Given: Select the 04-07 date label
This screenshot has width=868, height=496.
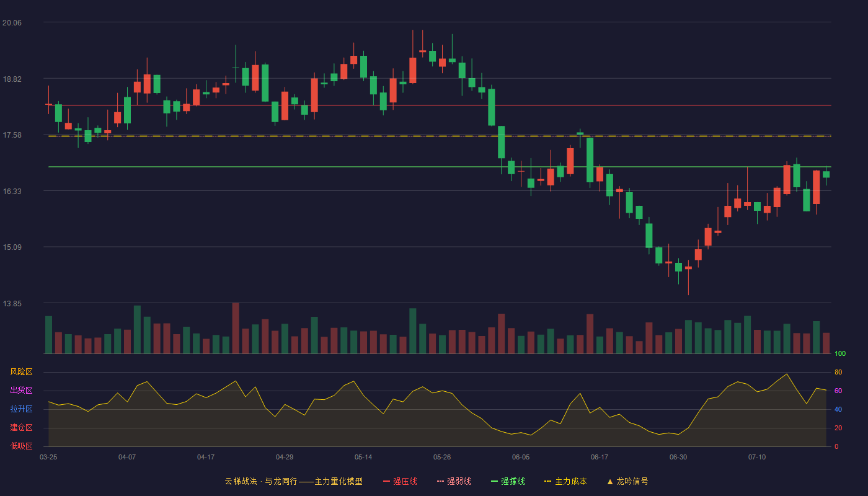Looking at the screenshot, I should pos(127,457).
